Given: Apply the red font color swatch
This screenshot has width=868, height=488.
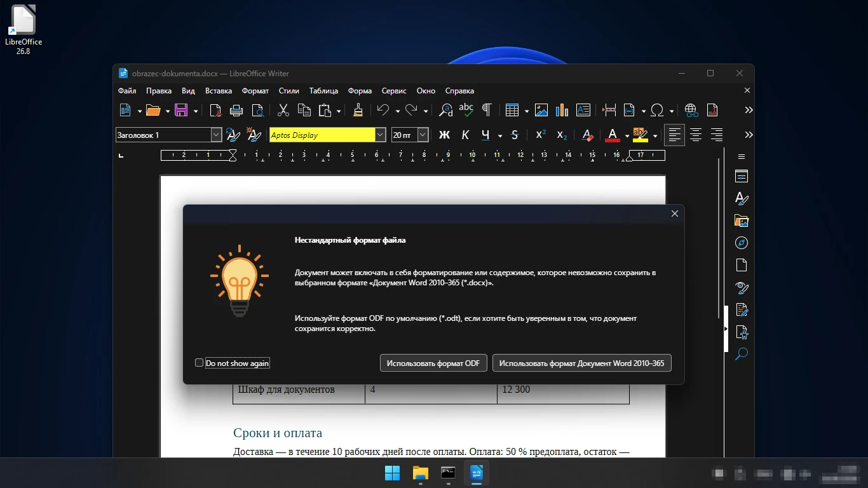Looking at the screenshot, I should tap(613, 135).
